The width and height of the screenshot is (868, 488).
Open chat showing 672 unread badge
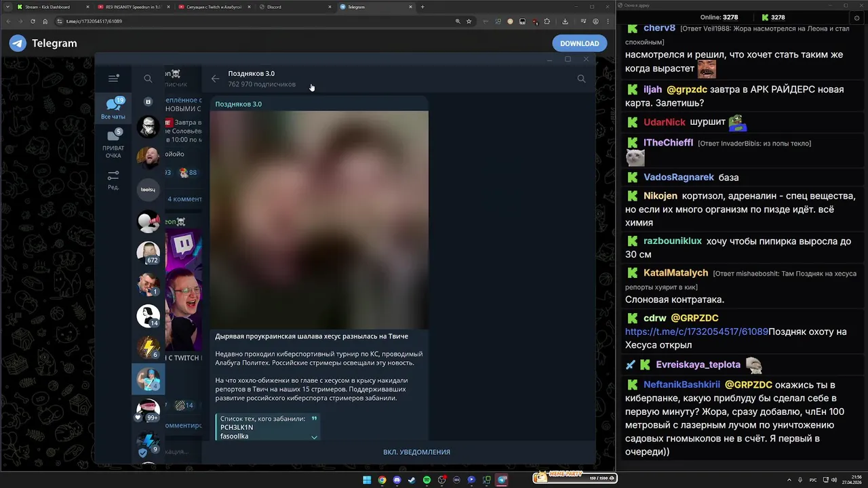(x=149, y=253)
